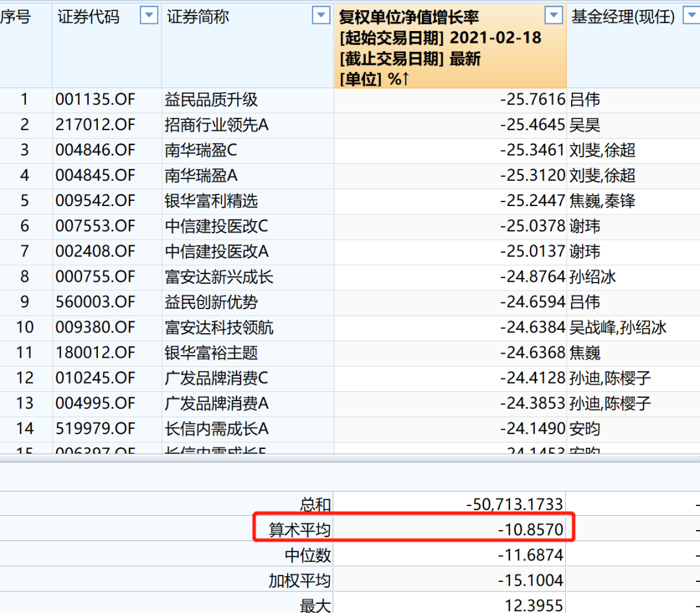700x613 pixels.
Task: Click the 基金经理(现任) column header text
Action: [x=624, y=17]
